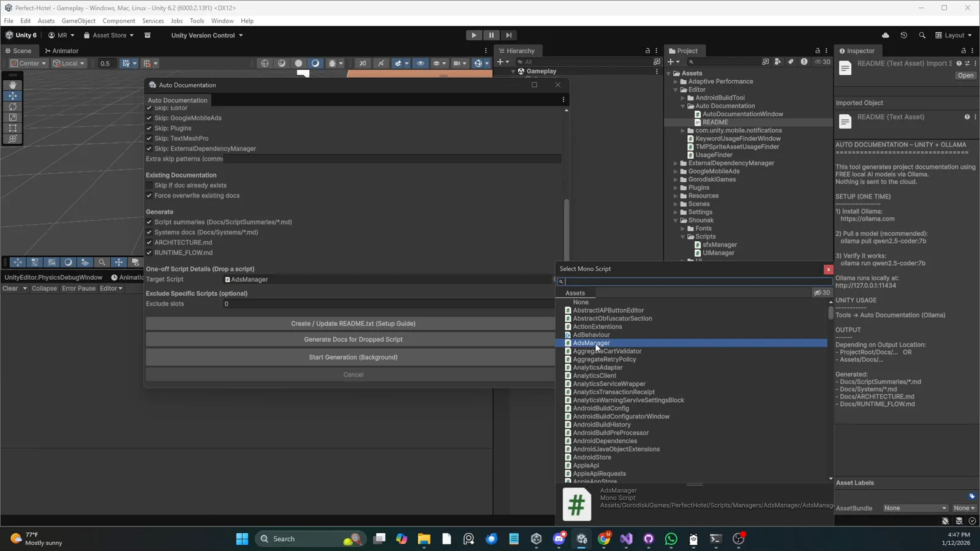The width and height of the screenshot is (980, 551).
Task: Open the Window menu
Action: pyautogui.click(x=222, y=21)
